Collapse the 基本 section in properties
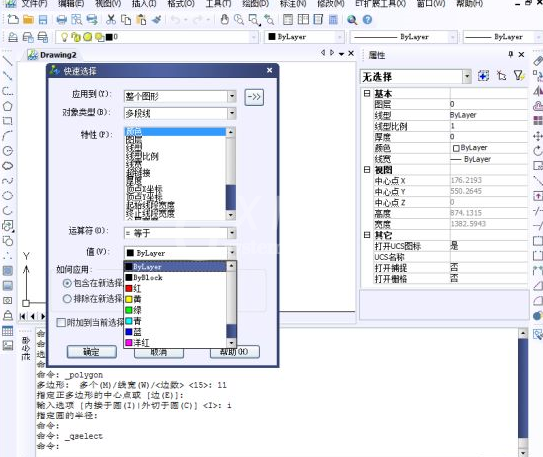 coord(367,93)
